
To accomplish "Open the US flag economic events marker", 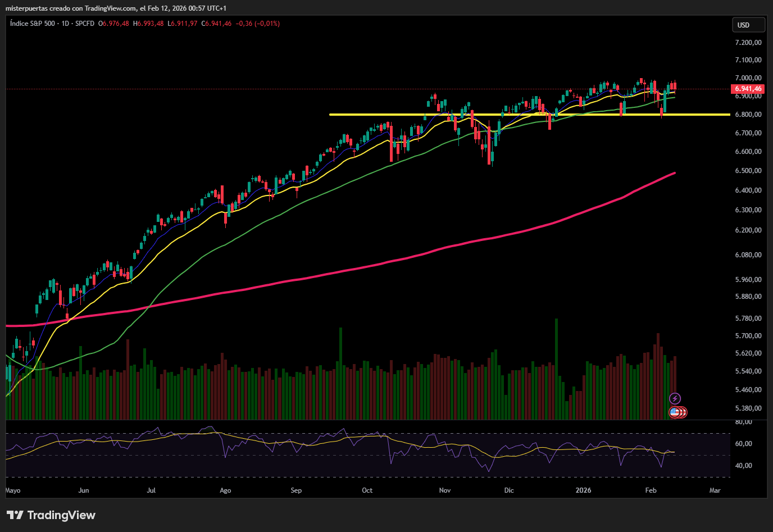I will (x=675, y=412).
